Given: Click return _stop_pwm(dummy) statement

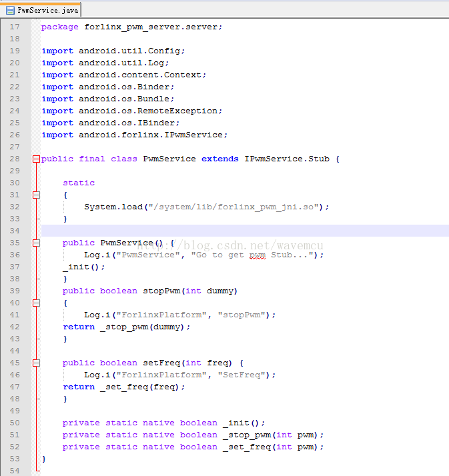Looking at the screenshot, I should [x=126, y=327].
